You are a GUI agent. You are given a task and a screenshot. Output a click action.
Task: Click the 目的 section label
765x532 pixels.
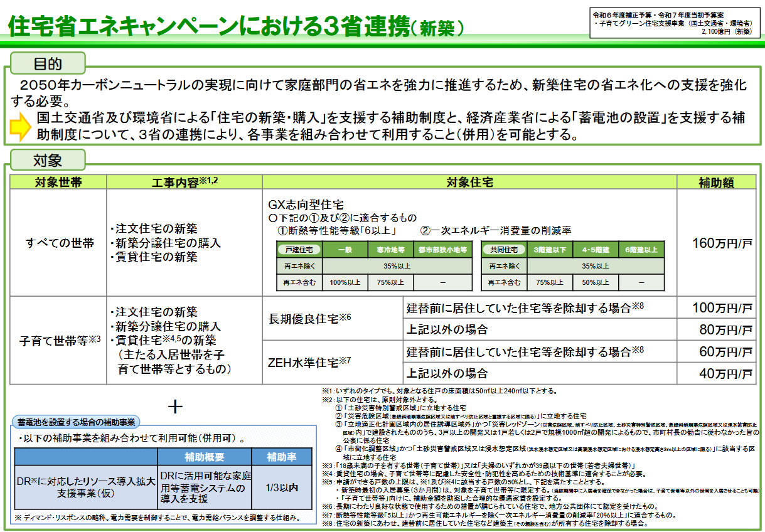click(48, 64)
